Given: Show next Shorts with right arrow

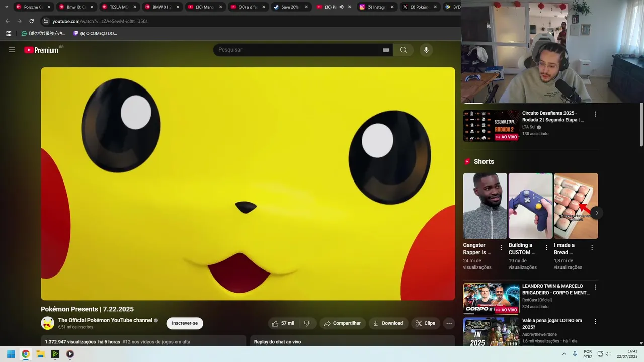Looking at the screenshot, I should [596, 213].
